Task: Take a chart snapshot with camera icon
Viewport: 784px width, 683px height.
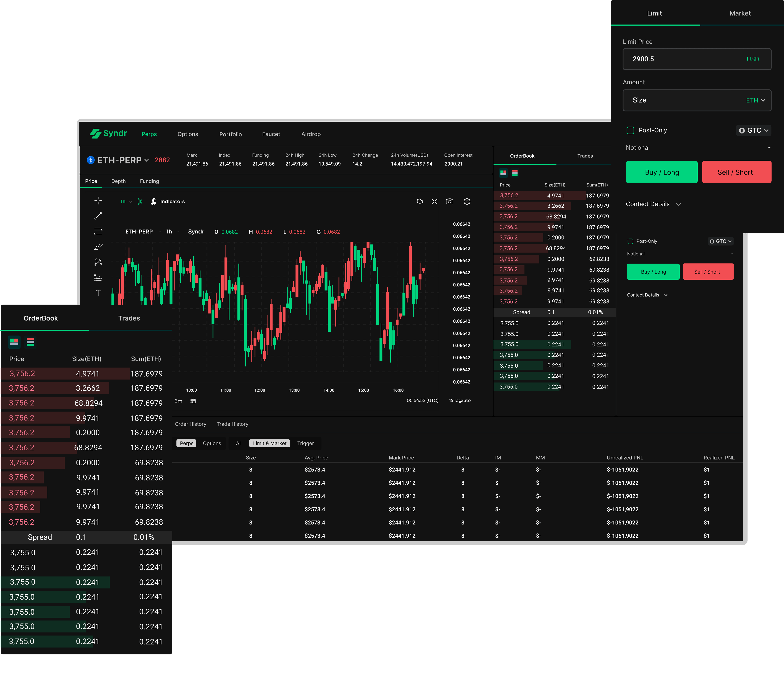Action: (x=450, y=201)
